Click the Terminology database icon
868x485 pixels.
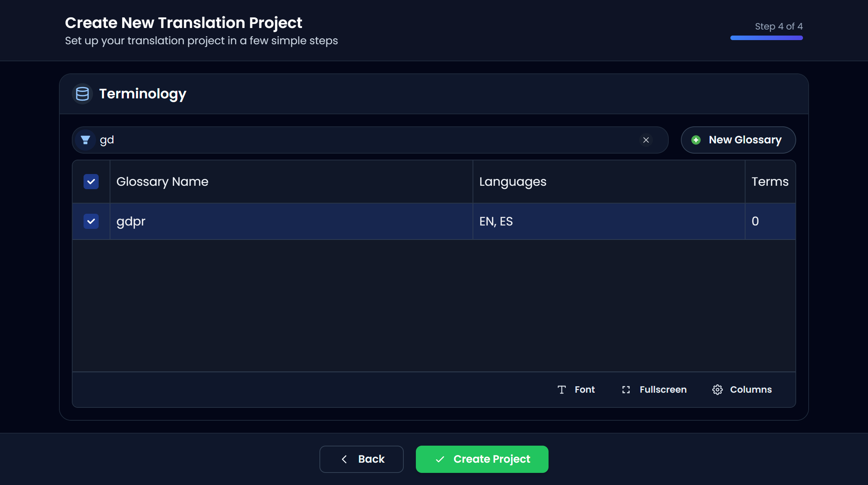coord(82,93)
